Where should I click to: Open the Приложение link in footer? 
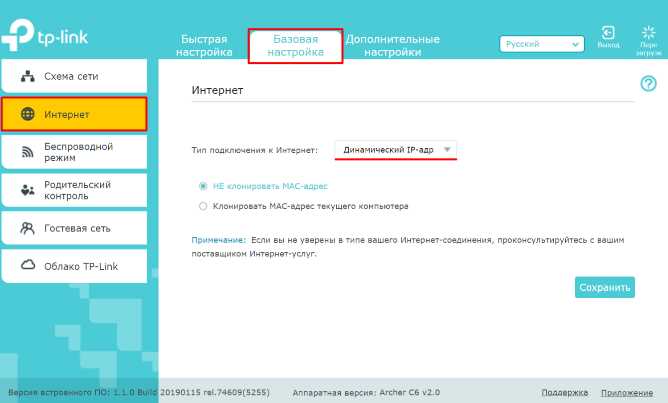click(x=627, y=392)
